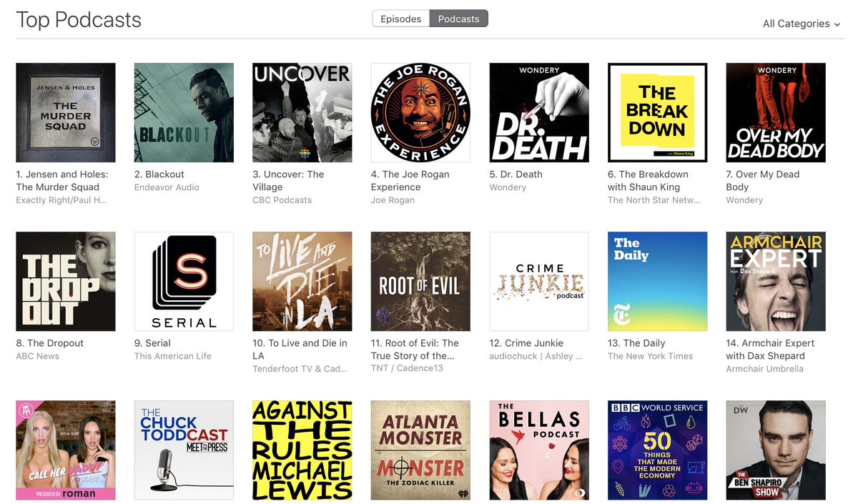Click '14. Armchair Expert with Dax Shepard' title
This screenshot has height=504, width=858.
pyautogui.click(x=770, y=350)
